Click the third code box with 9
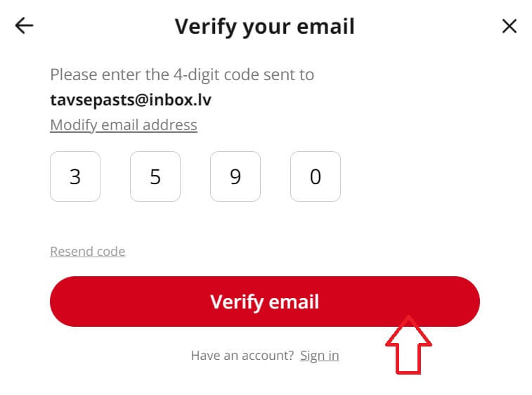The image size is (532, 395). [235, 176]
